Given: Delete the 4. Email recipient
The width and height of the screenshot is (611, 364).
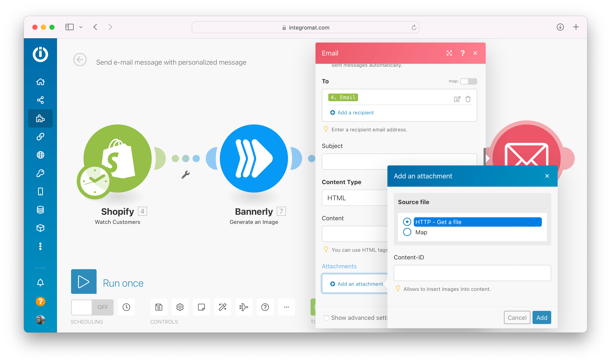Looking at the screenshot, I should [468, 99].
